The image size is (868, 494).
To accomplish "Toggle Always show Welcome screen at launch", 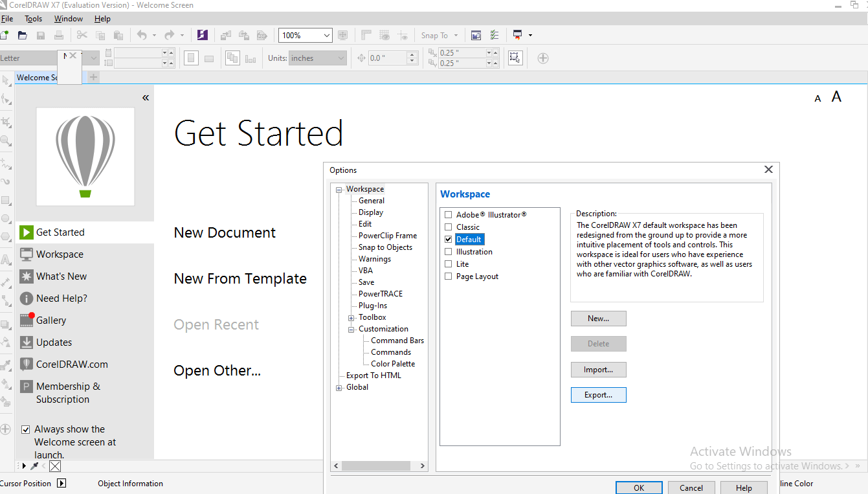I will click(x=26, y=429).
